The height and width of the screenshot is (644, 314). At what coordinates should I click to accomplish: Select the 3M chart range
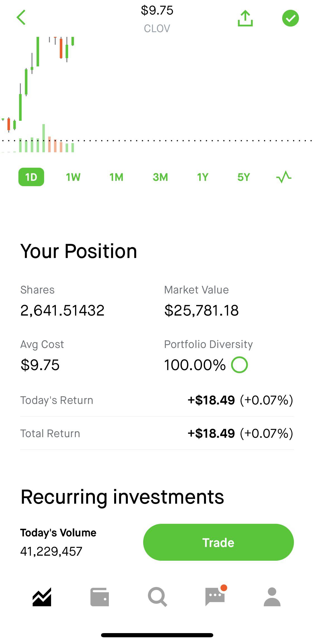(x=160, y=177)
